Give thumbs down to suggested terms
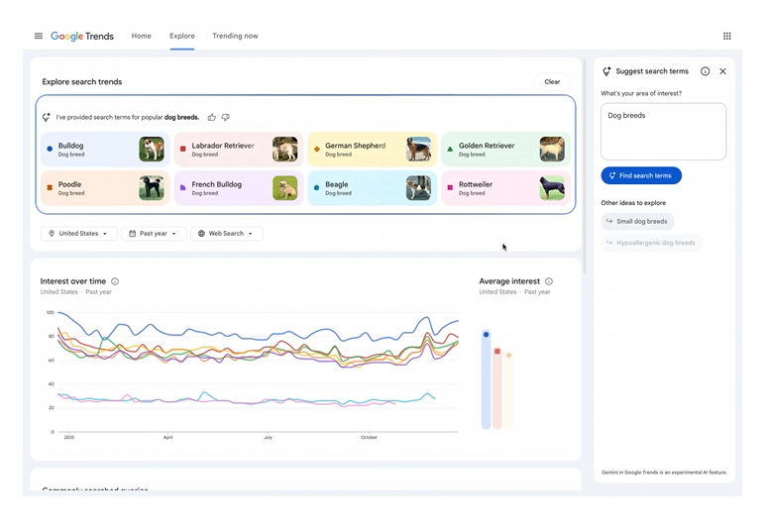Image resolution: width=767 pixels, height=532 pixels. point(226,117)
